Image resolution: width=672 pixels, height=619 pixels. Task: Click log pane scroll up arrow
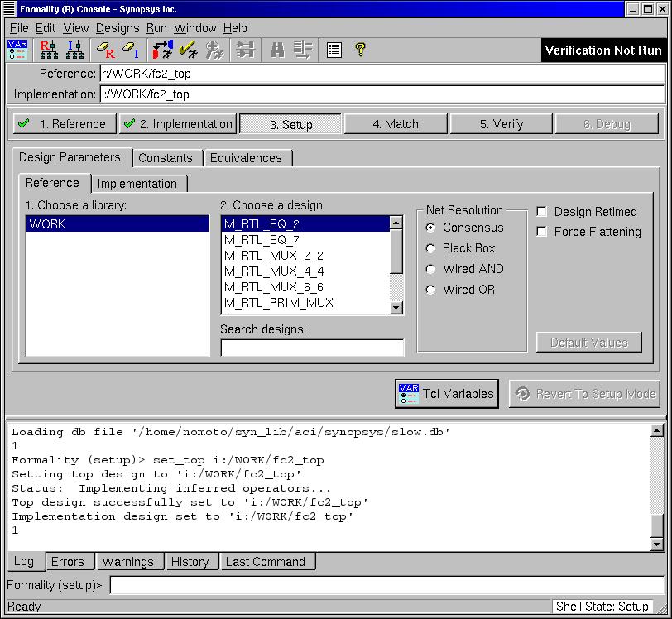657,430
